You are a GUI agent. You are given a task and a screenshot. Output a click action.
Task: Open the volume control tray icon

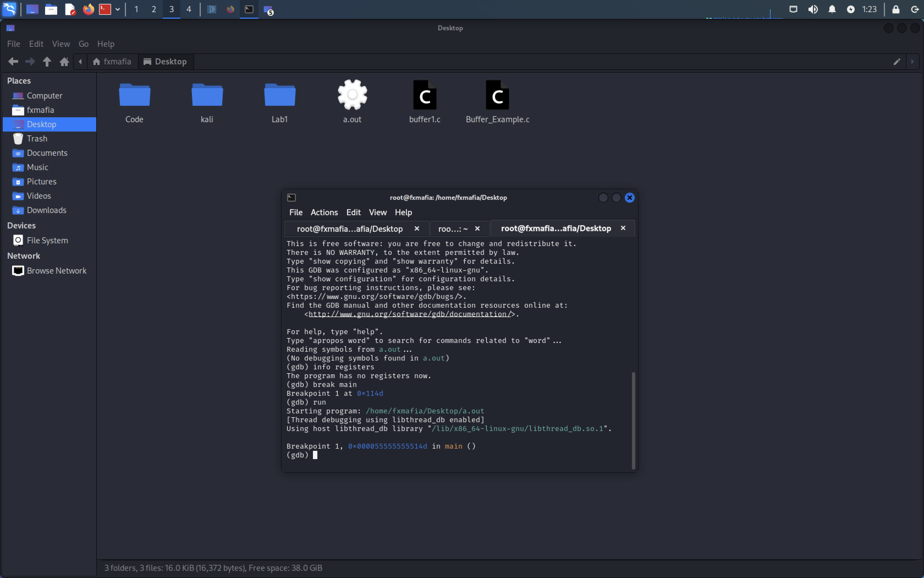813,9
